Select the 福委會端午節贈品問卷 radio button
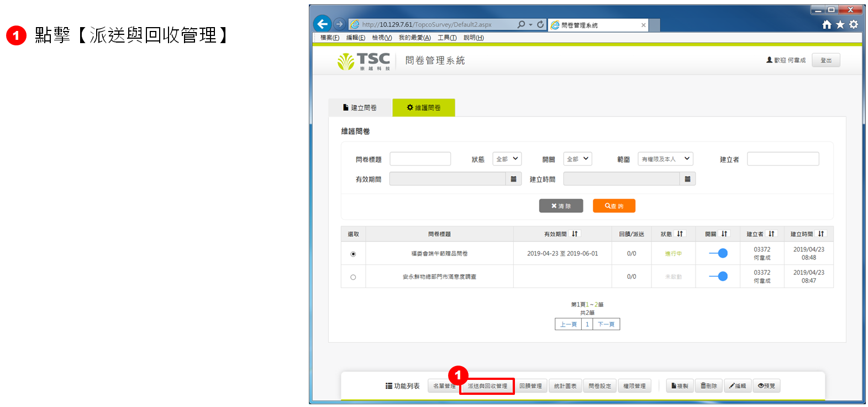This screenshot has width=868, height=407. (353, 254)
